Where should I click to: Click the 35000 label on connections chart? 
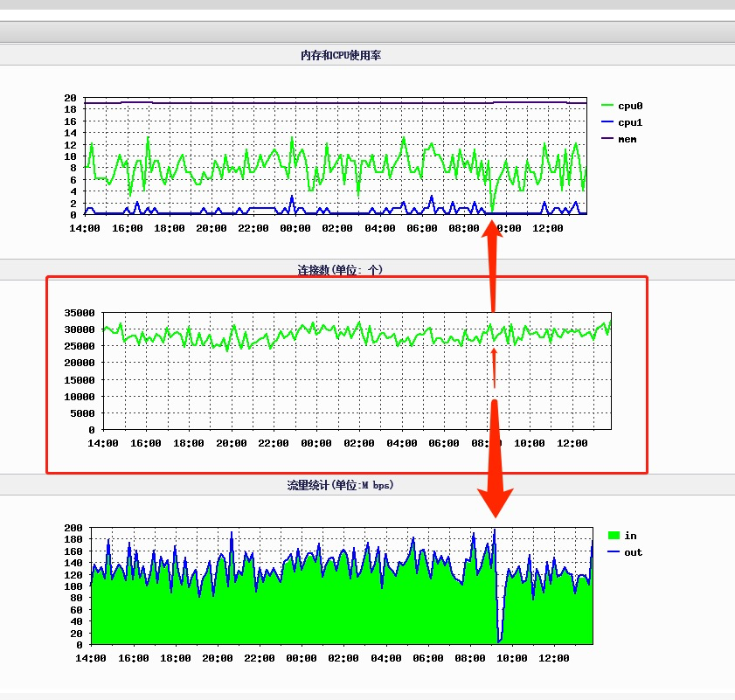(80, 313)
